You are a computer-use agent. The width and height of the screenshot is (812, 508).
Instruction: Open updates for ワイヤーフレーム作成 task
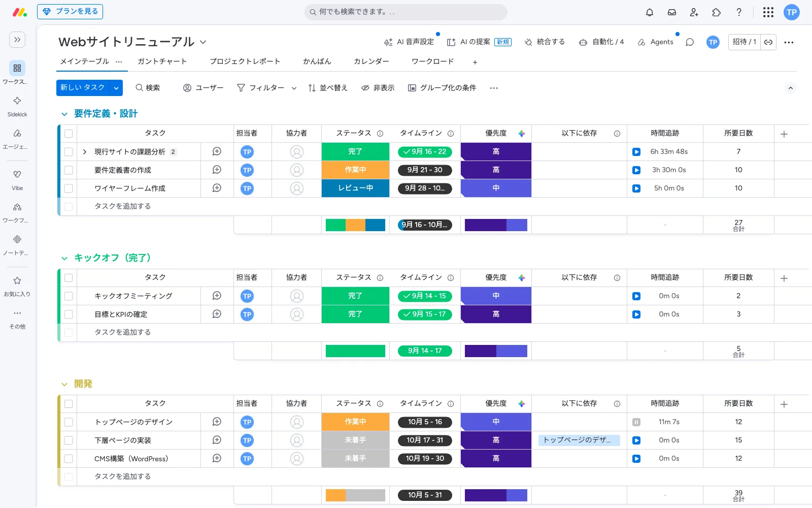pyautogui.click(x=217, y=188)
